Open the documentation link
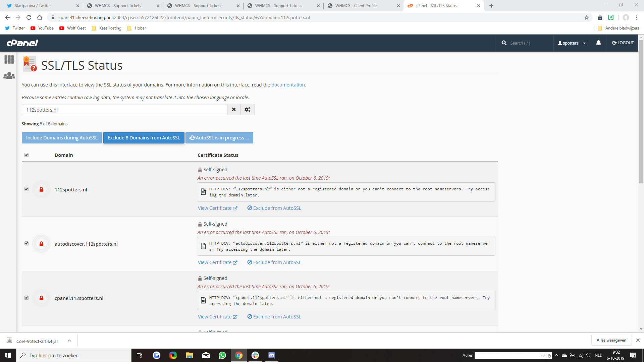Screen dimensions: 644x362 288,85
